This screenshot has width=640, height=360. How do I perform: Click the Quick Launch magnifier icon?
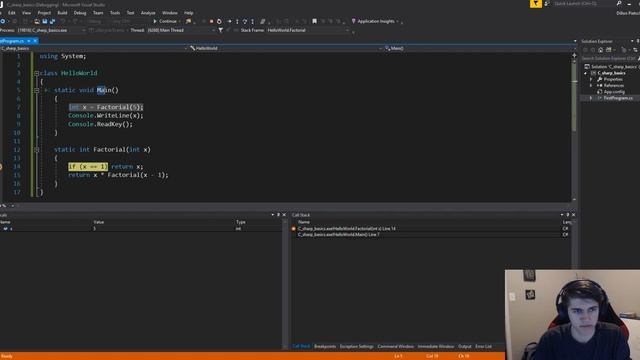[619, 4]
